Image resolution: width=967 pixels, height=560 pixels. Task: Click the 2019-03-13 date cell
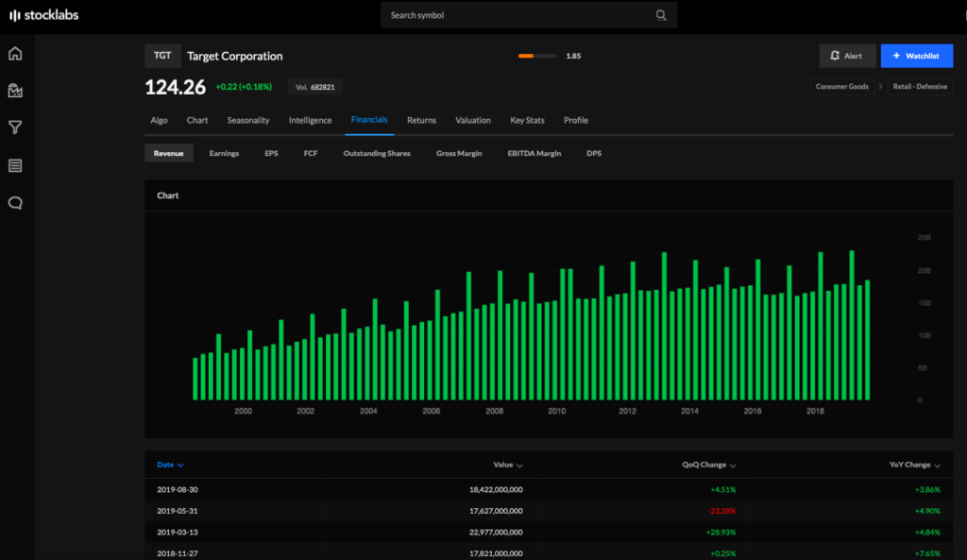click(177, 533)
